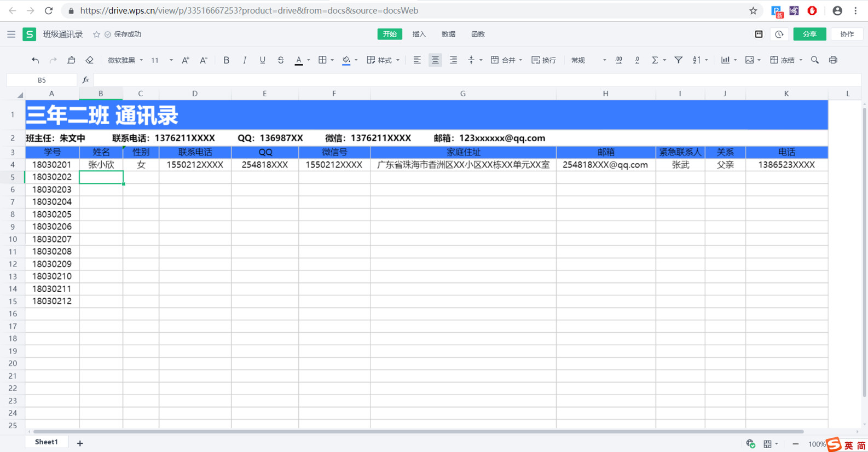Select the format painter tool
Viewport: 868px width, 452px height.
pos(71,60)
